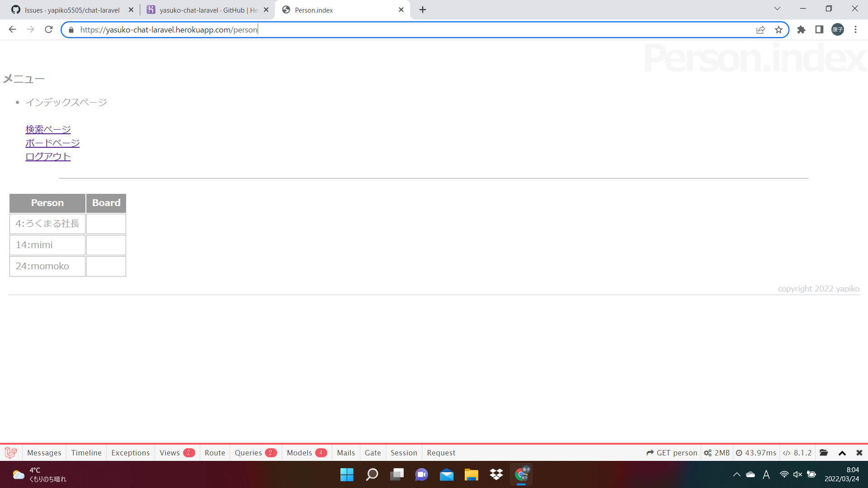The width and height of the screenshot is (868, 488).
Task: Click the browser reload icon
Action: coord(49,30)
